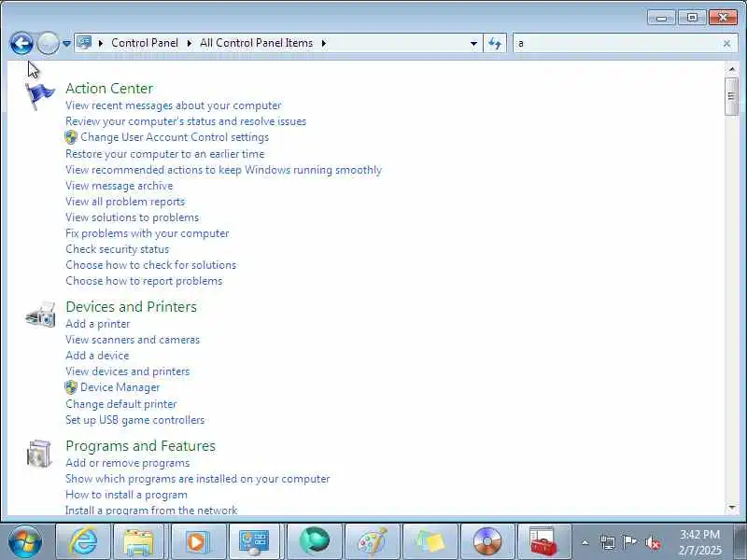
Task: Open View recommended actions to keep Windows running
Action: click(x=223, y=170)
